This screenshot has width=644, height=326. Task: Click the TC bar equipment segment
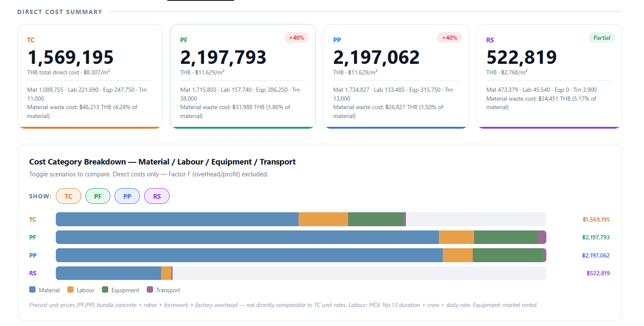(x=376, y=219)
